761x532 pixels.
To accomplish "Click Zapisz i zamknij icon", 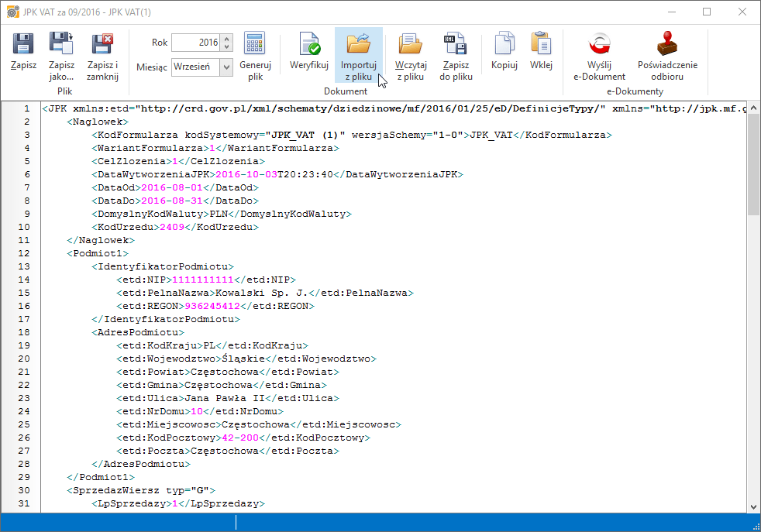I will [x=102, y=45].
